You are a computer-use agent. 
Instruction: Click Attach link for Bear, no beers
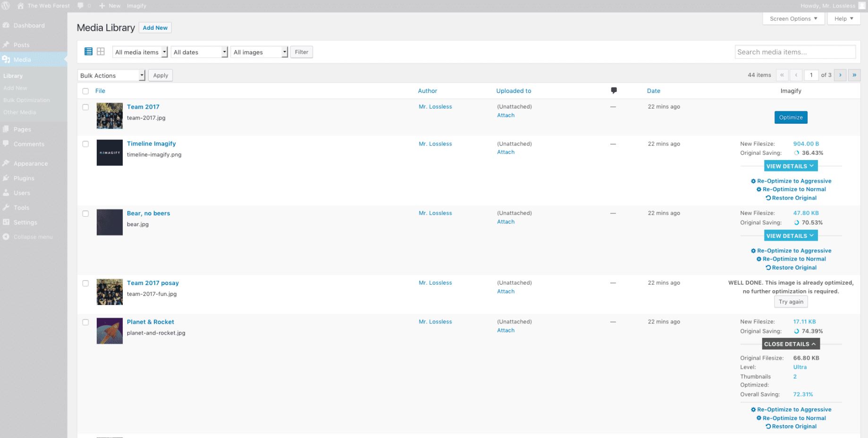click(x=506, y=222)
